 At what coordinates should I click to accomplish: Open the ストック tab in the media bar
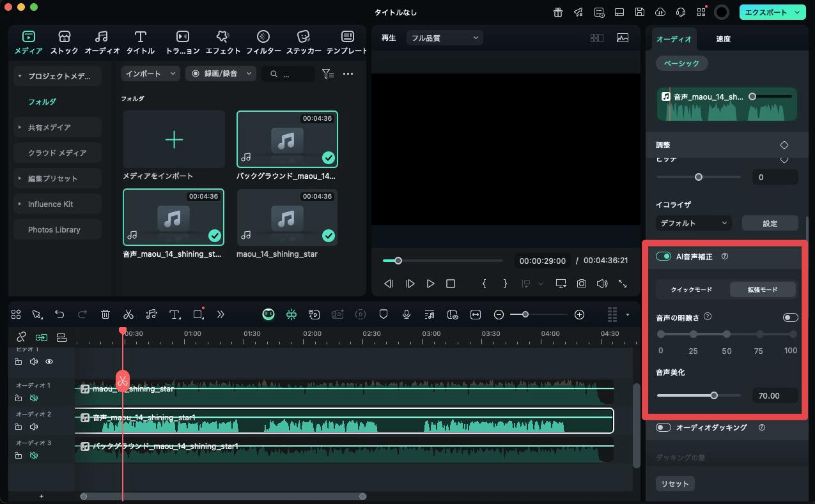(63, 42)
